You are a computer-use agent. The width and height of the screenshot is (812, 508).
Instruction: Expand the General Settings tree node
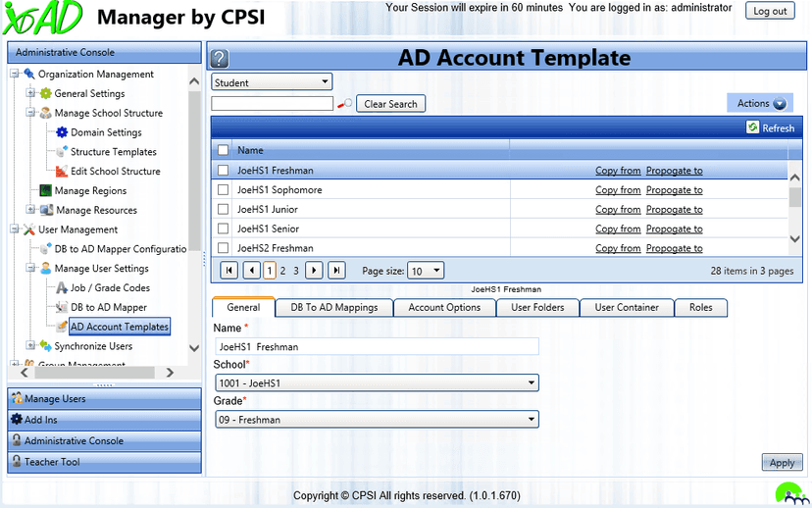click(31, 93)
